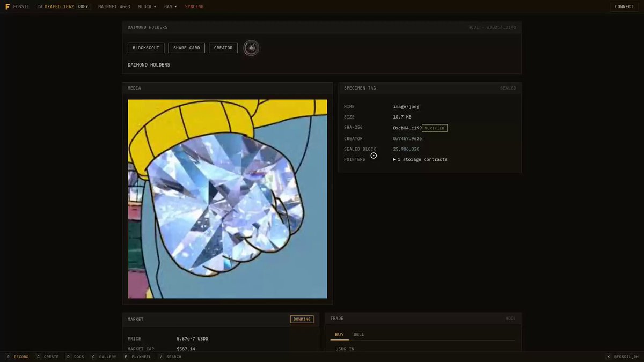The height and width of the screenshot is (362, 644).
Task: Copy the contract address with COPY button
Action: tap(83, 6)
